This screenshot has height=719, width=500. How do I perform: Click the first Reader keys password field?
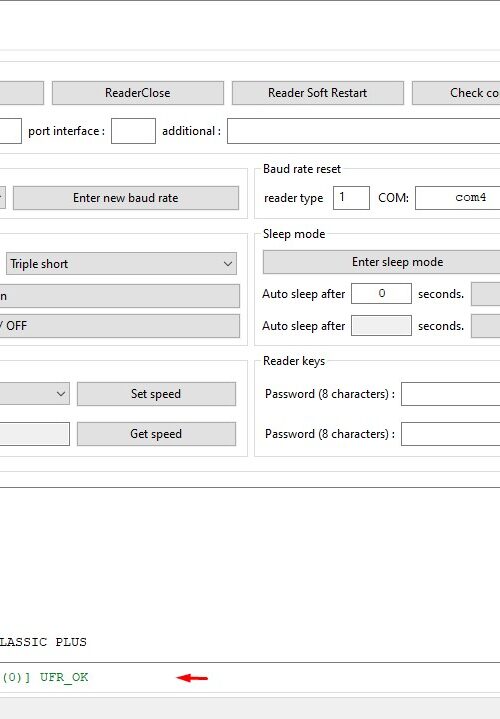point(450,394)
